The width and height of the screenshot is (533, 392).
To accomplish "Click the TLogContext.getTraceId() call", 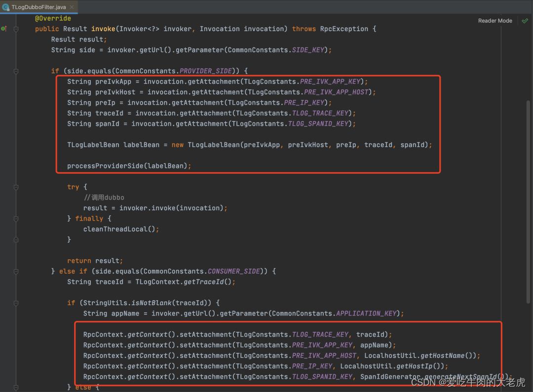I will click(183, 282).
